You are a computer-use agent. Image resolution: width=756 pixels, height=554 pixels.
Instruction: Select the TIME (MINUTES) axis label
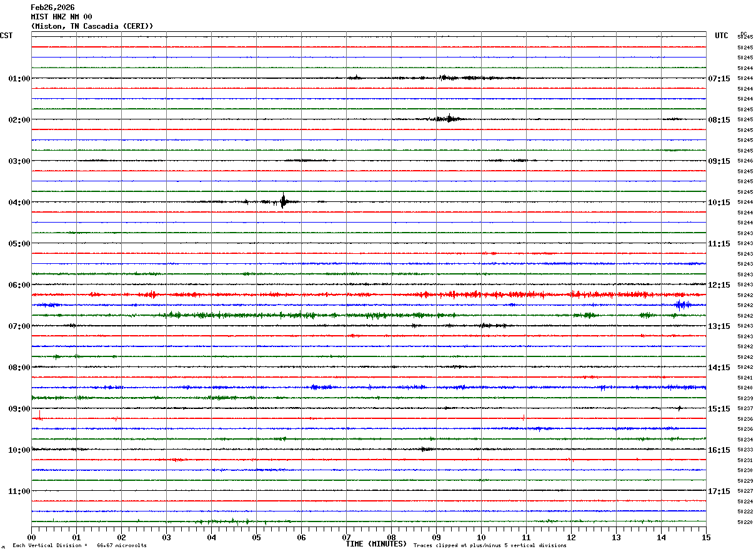[x=376, y=544]
